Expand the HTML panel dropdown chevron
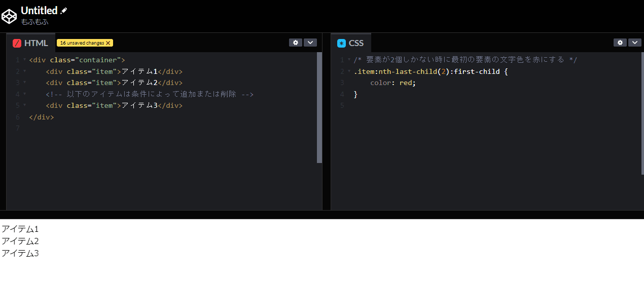Screen dimensions: 644x284 [x=310, y=43]
